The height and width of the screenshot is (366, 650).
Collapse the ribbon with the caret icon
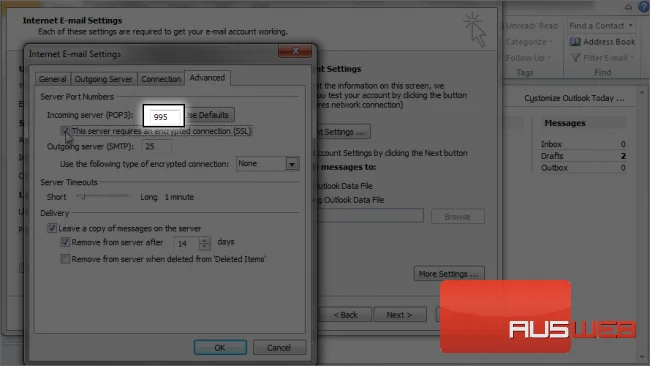(628, 7)
